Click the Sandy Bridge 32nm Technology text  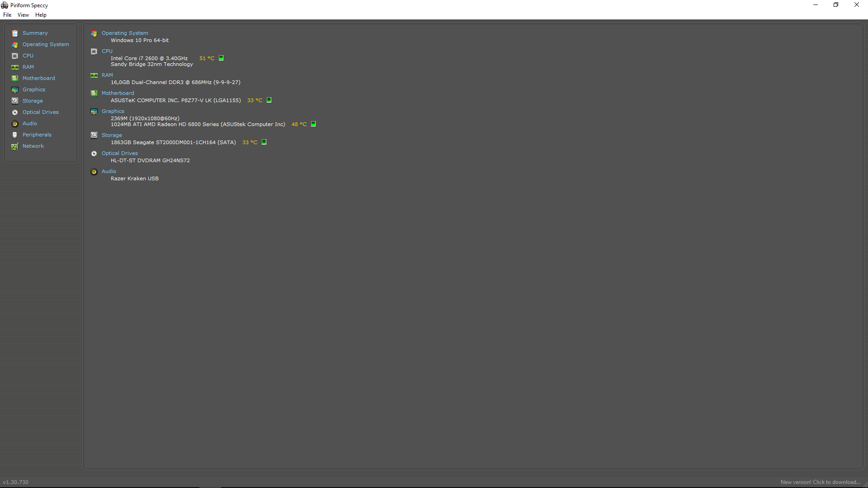point(152,64)
